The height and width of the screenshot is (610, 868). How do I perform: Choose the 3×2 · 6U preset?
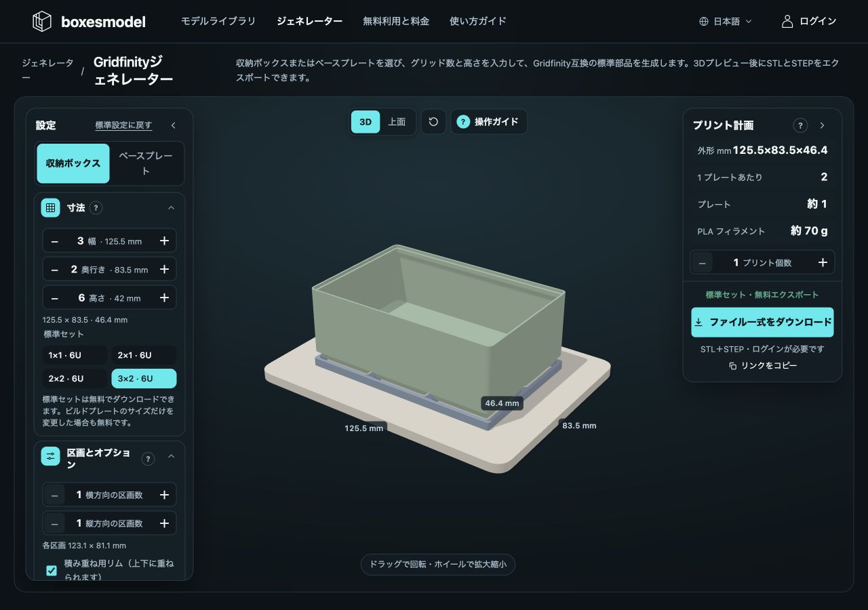[x=144, y=378]
